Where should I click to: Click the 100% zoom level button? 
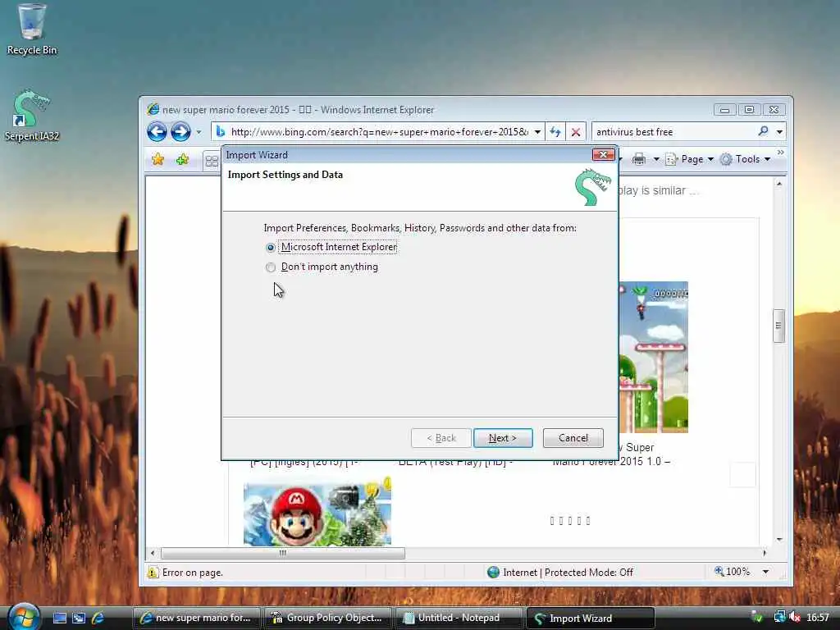pyautogui.click(x=733, y=572)
